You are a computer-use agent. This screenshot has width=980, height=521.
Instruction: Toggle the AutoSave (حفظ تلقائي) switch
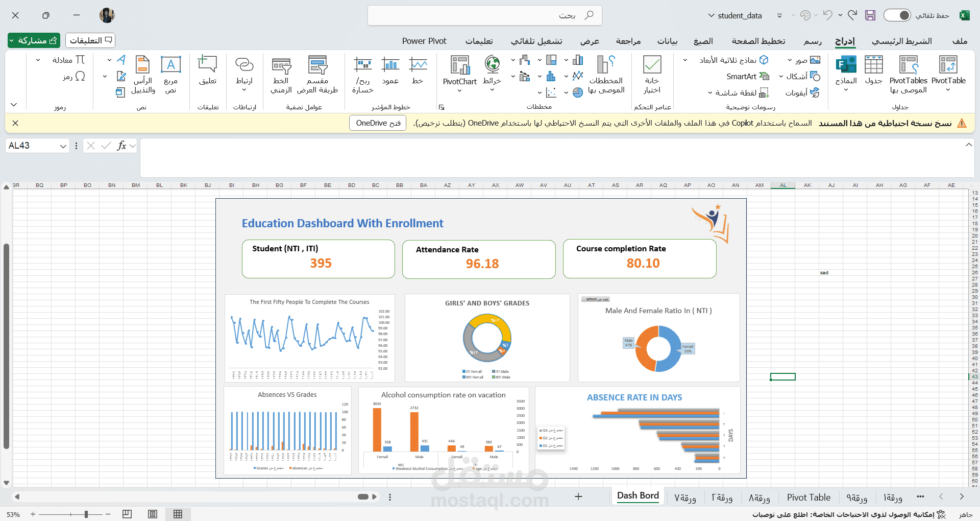[897, 15]
